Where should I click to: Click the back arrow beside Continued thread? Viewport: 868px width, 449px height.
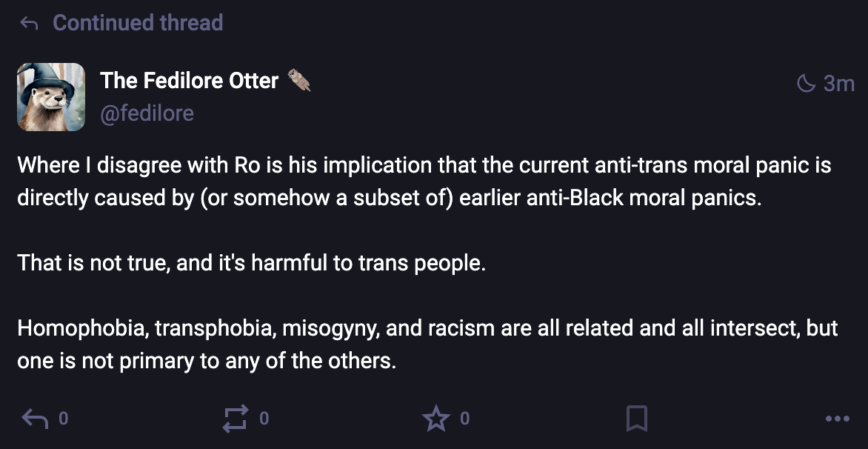(29, 24)
